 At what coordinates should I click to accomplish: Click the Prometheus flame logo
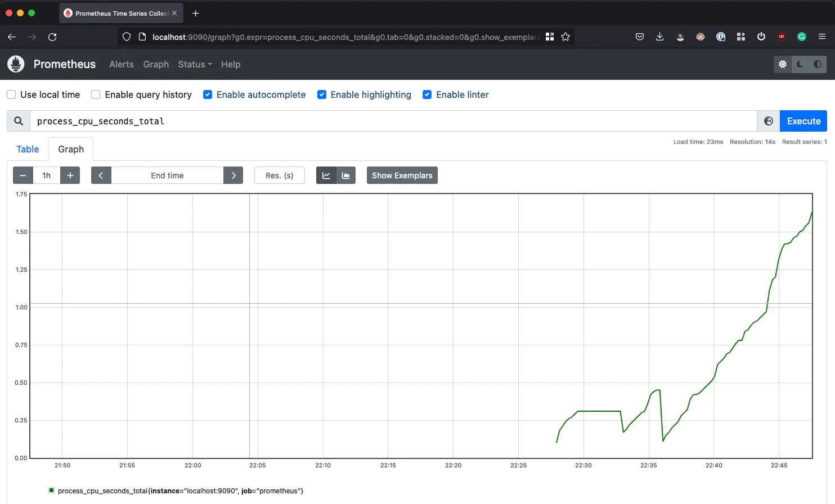16,64
